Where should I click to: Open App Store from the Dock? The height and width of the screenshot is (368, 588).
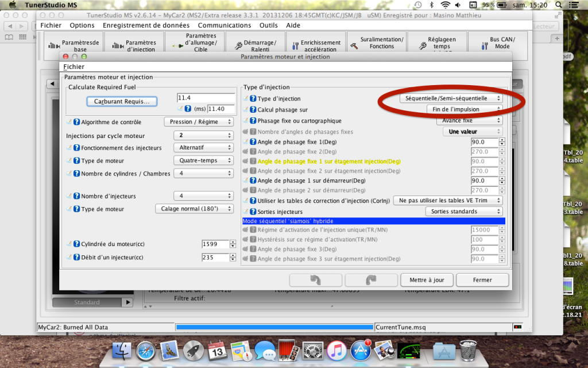[361, 351]
